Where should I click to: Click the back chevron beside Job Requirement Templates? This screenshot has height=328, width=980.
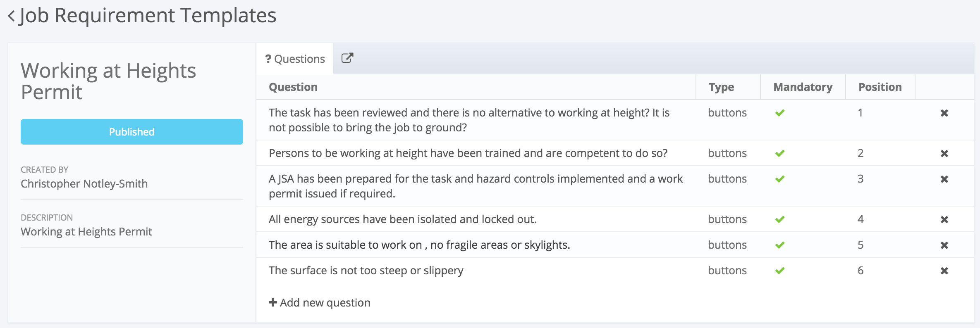click(12, 17)
